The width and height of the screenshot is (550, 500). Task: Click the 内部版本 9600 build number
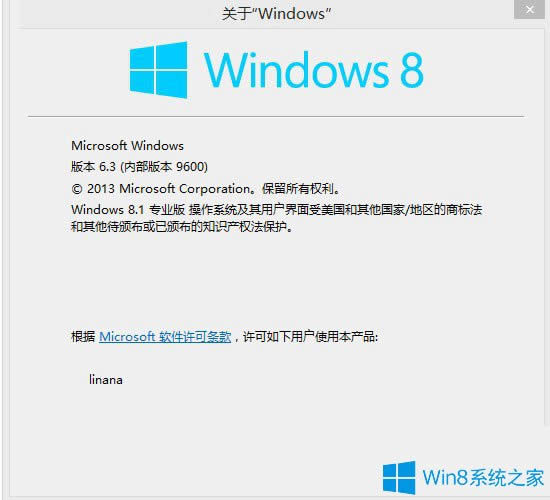pyautogui.click(x=164, y=167)
